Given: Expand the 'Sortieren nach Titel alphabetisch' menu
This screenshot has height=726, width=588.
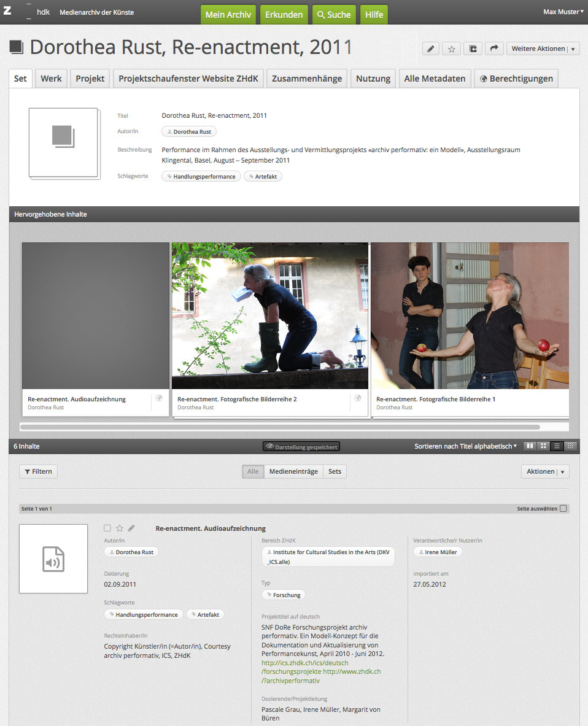Looking at the screenshot, I should tap(465, 446).
